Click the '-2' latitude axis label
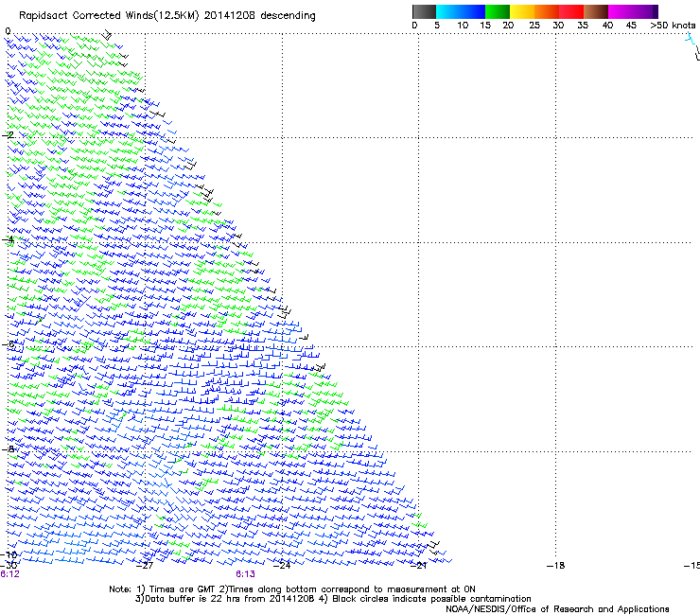This screenshot has height=615, width=700. [8, 135]
